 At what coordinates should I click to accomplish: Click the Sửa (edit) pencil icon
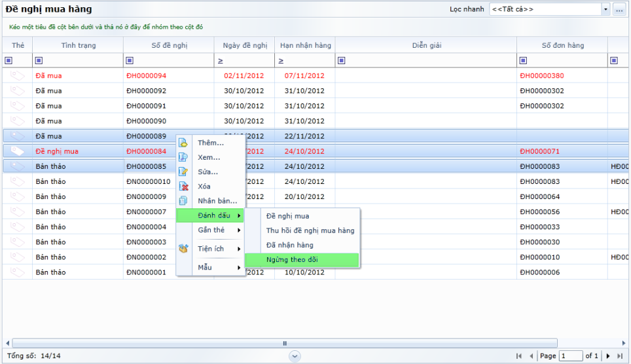click(x=184, y=172)
